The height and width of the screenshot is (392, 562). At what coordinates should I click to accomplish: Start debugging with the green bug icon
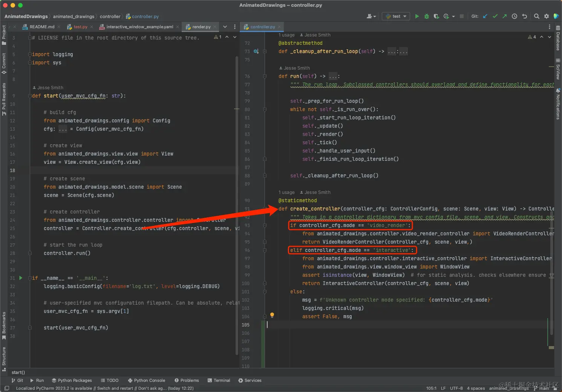427,16
